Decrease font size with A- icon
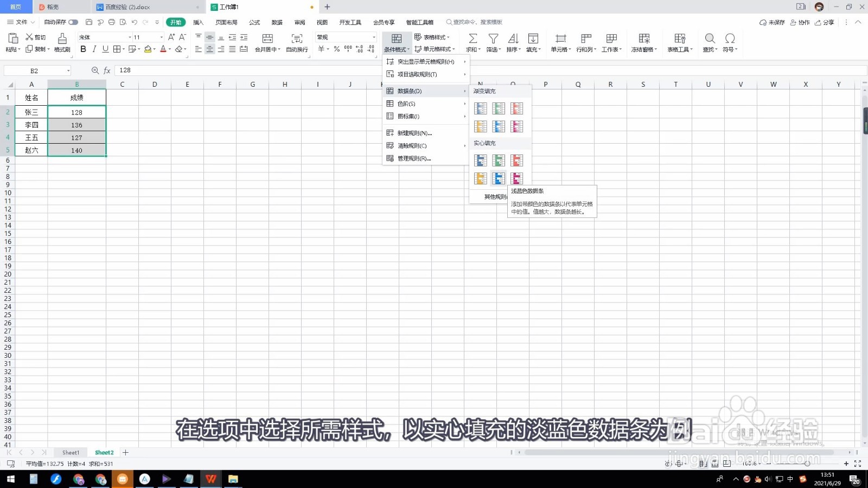Viewport: 868px width, 488px height. coord(182,37)
